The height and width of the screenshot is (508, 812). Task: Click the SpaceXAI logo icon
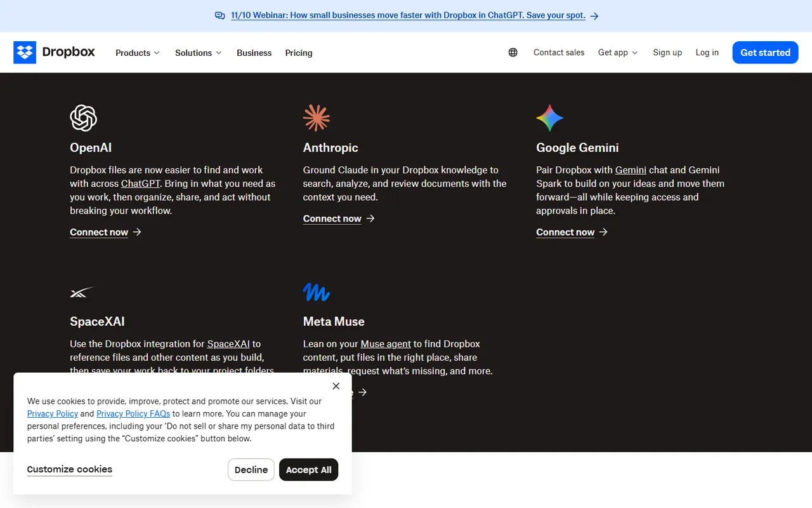pos(82,292)
